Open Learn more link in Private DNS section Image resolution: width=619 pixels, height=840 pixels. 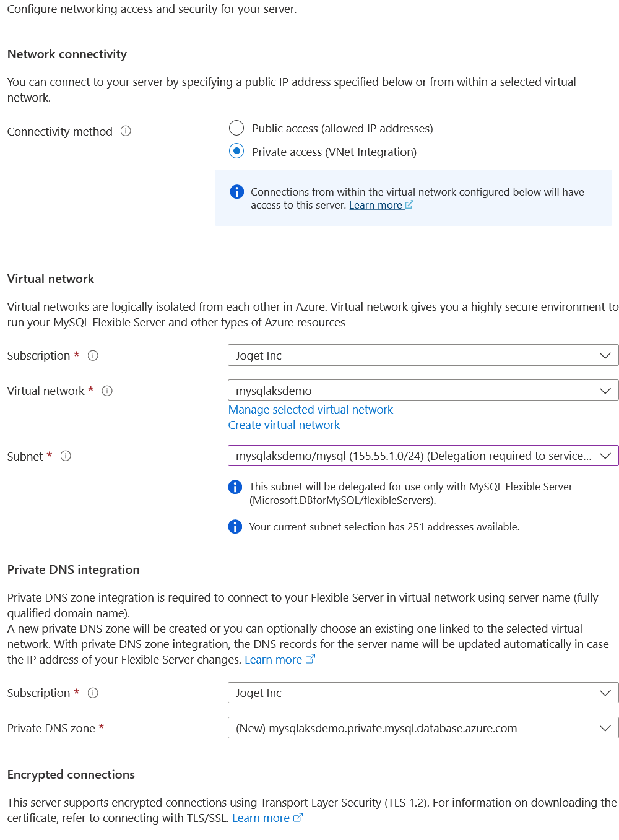(273, 659)
